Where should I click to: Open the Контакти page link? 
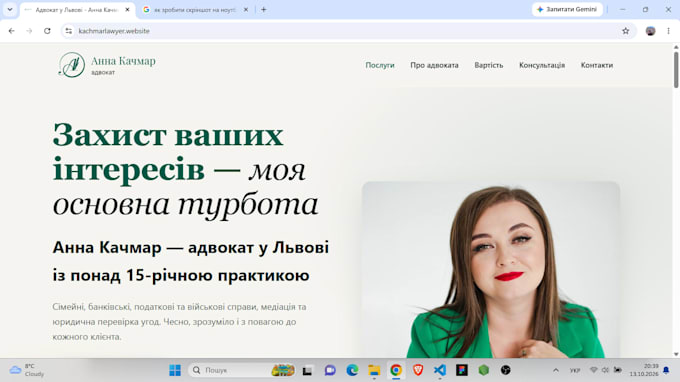coord(597,65)
